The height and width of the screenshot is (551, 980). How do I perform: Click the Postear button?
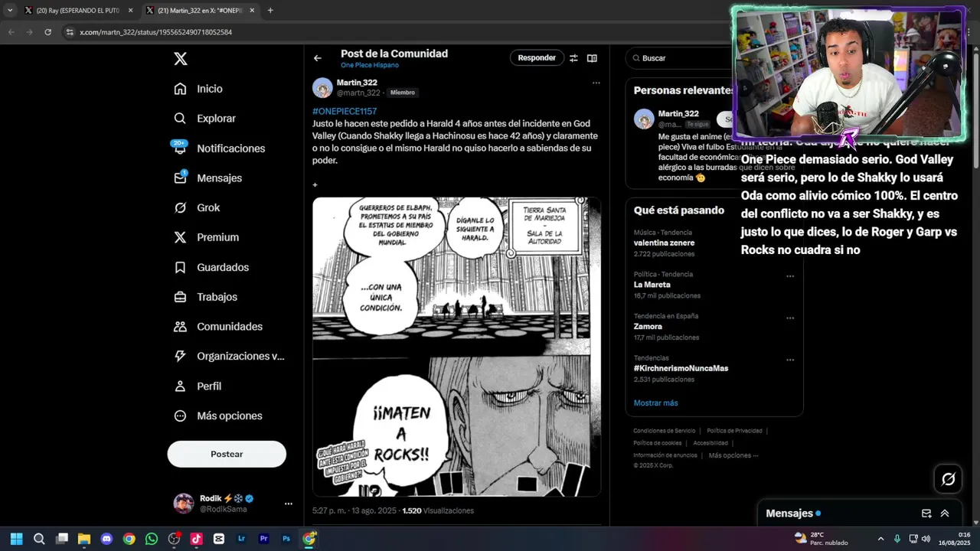click(227, 454)
